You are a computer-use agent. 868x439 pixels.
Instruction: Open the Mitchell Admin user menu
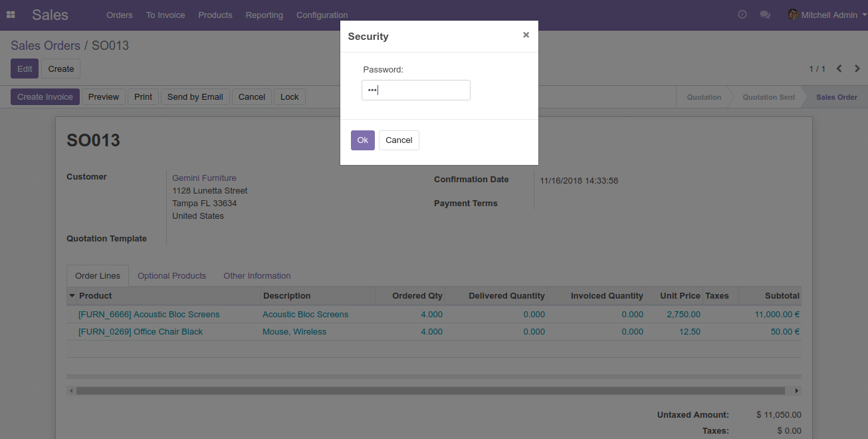823,15
